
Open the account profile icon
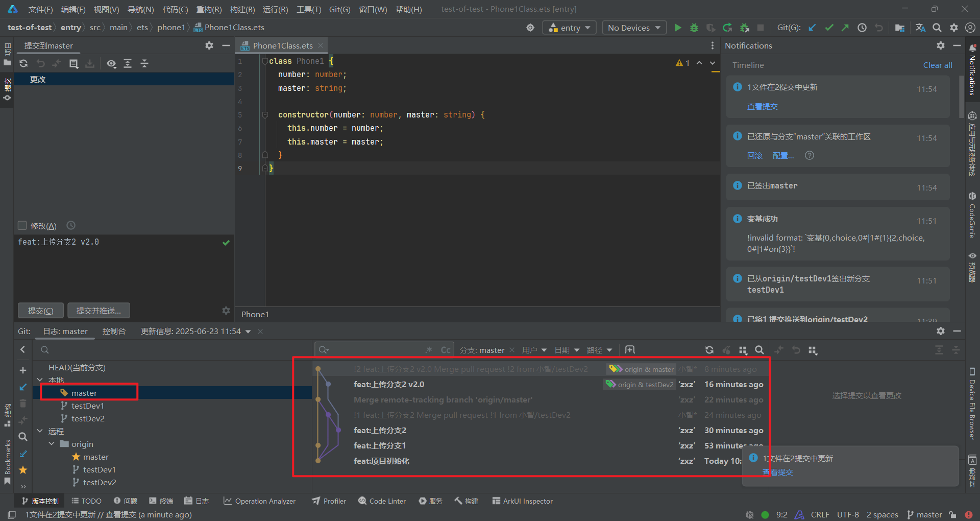point(970,28)
